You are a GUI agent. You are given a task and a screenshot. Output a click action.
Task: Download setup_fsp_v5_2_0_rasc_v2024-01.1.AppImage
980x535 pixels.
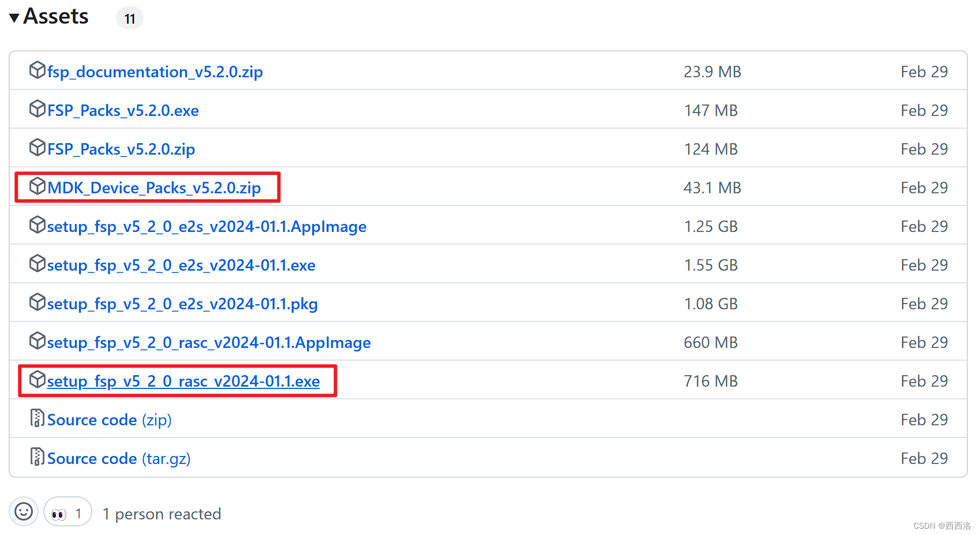[208, 342]
